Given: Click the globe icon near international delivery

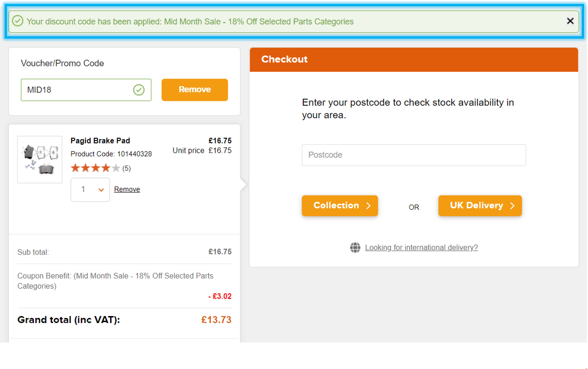Looking at the screenshot, I should coord(355,248).
